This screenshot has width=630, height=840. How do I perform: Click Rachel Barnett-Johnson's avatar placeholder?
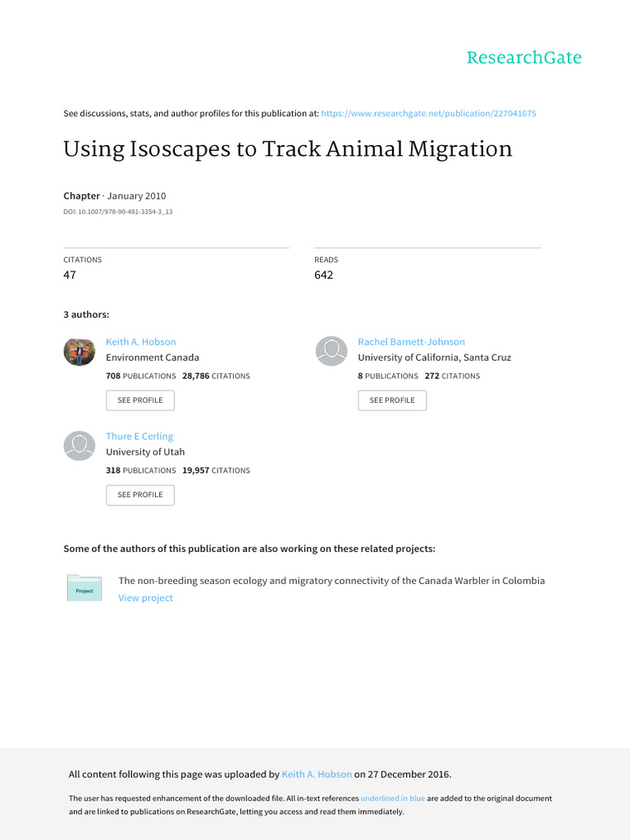tap(331, 351)
